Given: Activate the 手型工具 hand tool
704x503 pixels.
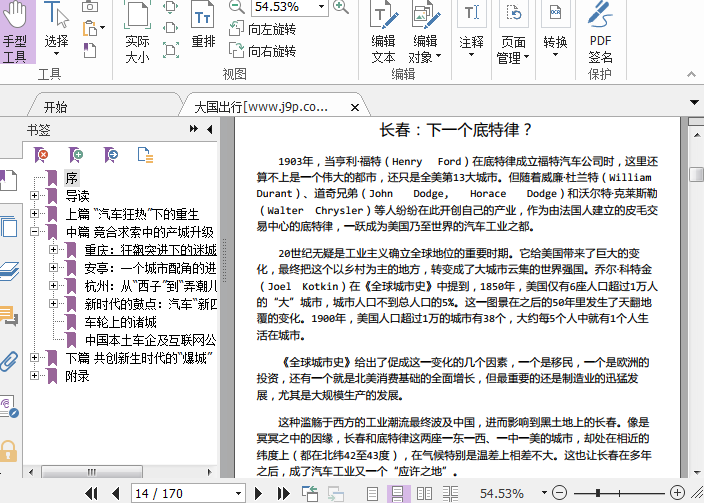Looking at the screenshot, I should (x=17, y=31).
